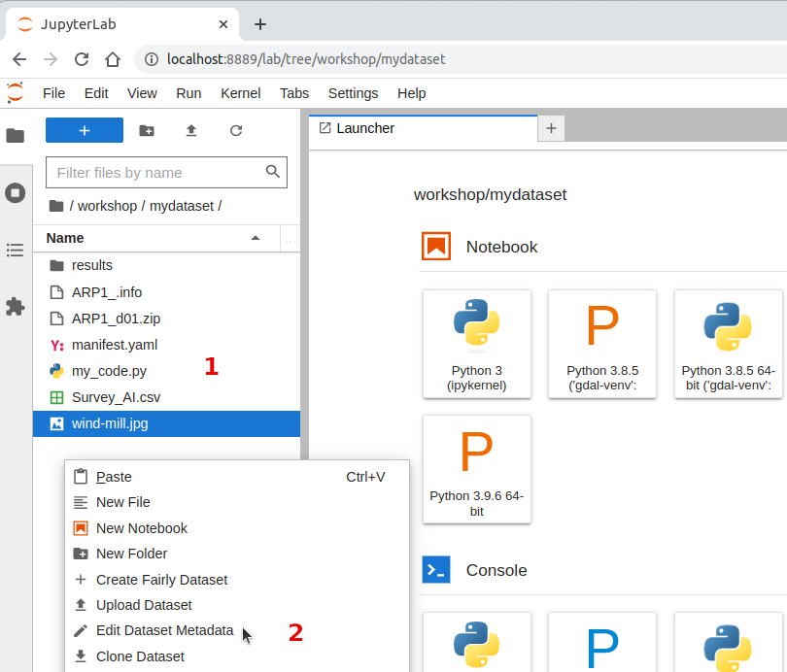Screen dimensions: 787x672
Task: Select the ARP1_.info file
Action: coord(167,292)
